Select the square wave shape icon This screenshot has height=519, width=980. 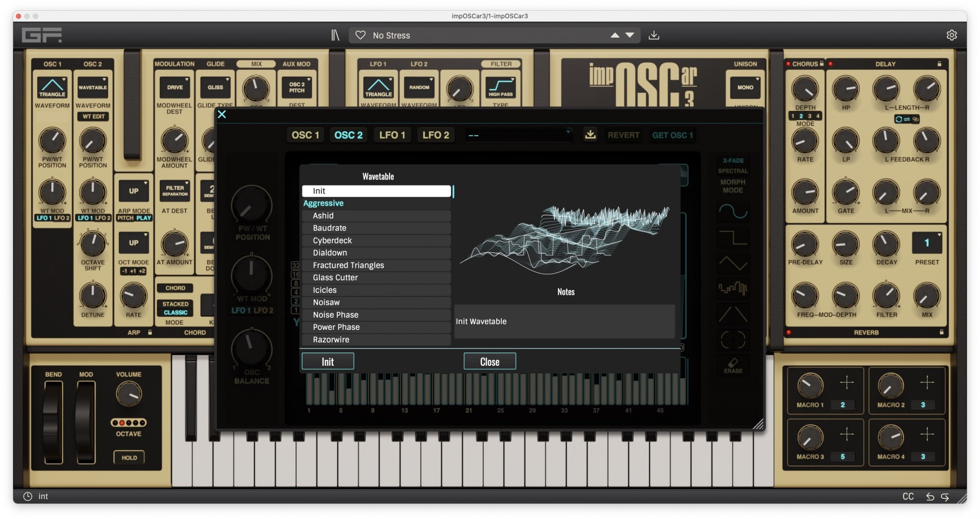tap(733, 237)
